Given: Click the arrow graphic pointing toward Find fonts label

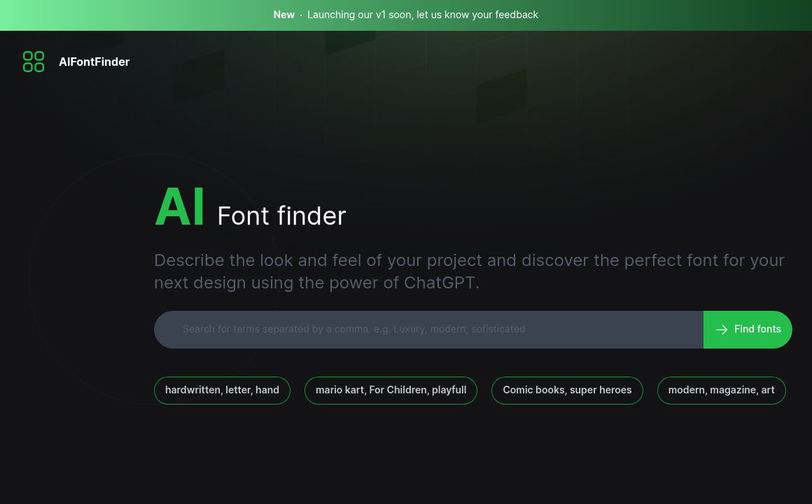Looking at the screenshot, I should pyautogui.click(x=722, y=329).
